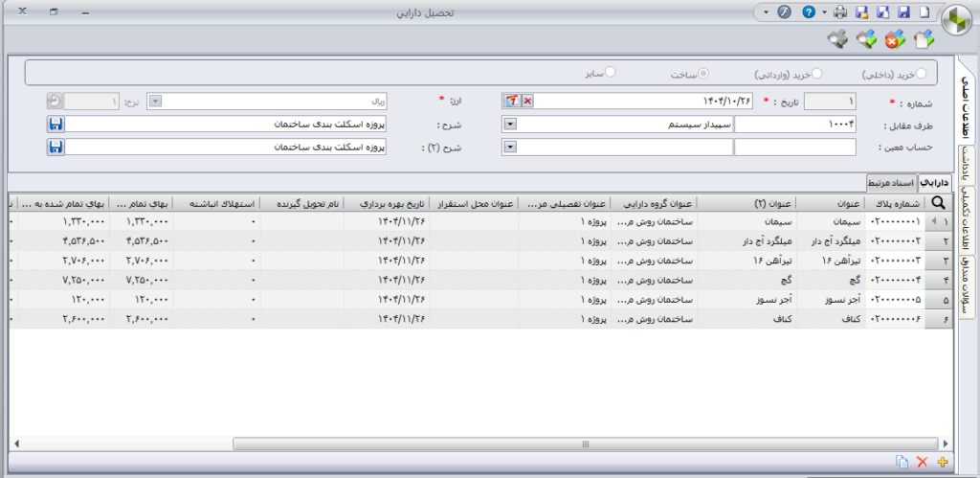Click the red X delete row icon
Image resolution: width=980 pixels, height=478 pixels.
click(923, 462)
